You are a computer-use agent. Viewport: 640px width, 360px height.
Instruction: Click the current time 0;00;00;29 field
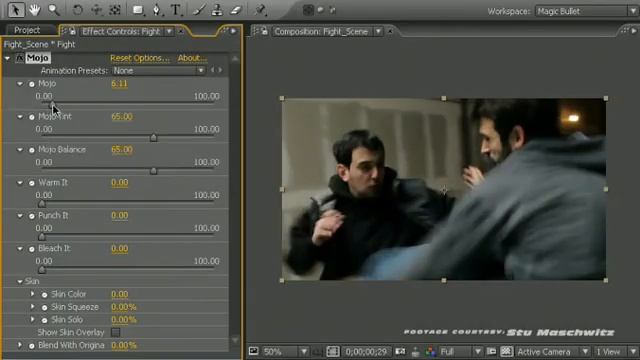[366, 351]
